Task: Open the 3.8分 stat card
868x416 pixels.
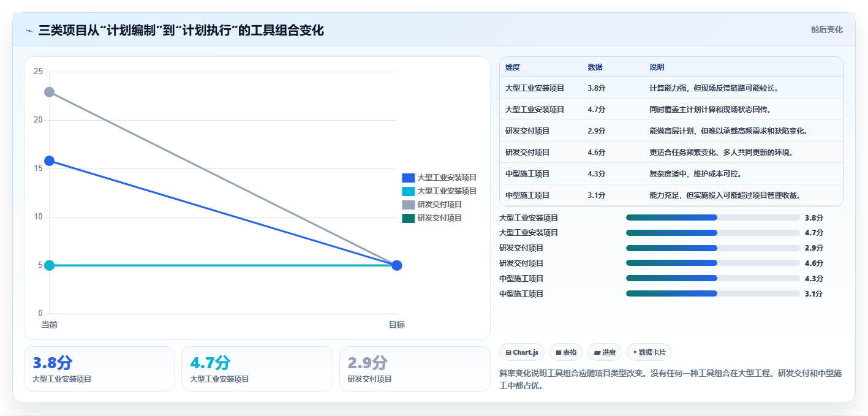Action: [x=100, y=369]
